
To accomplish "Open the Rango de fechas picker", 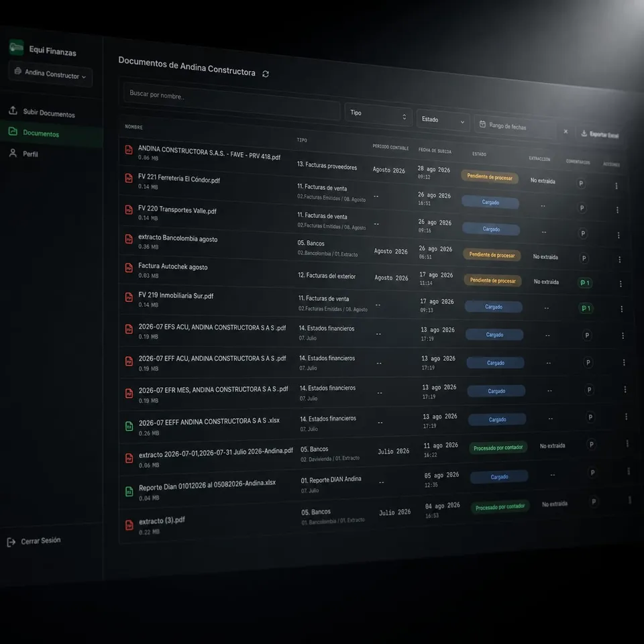I will pos(515,126).
